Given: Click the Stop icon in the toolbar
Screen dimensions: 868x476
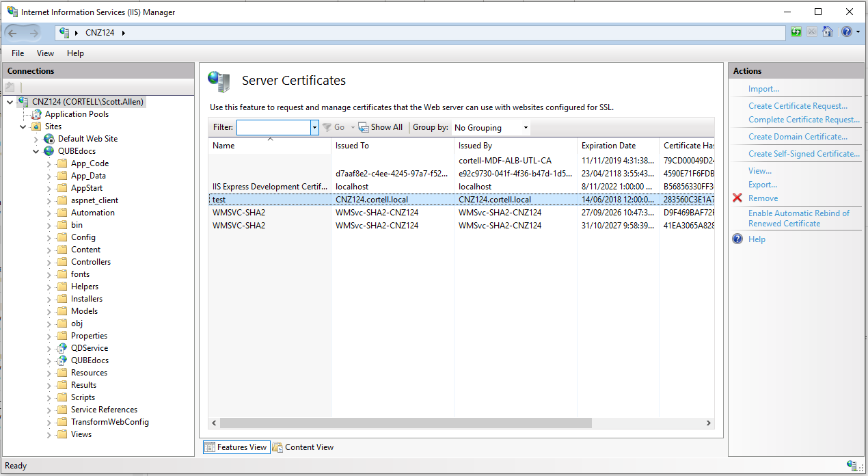Looking at the screenshot, I should 812,32.
